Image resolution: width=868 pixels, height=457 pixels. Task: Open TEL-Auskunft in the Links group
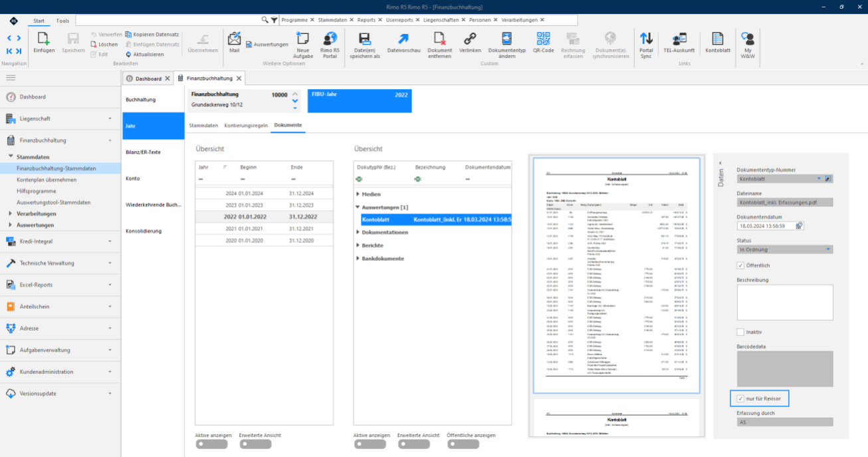679,39
